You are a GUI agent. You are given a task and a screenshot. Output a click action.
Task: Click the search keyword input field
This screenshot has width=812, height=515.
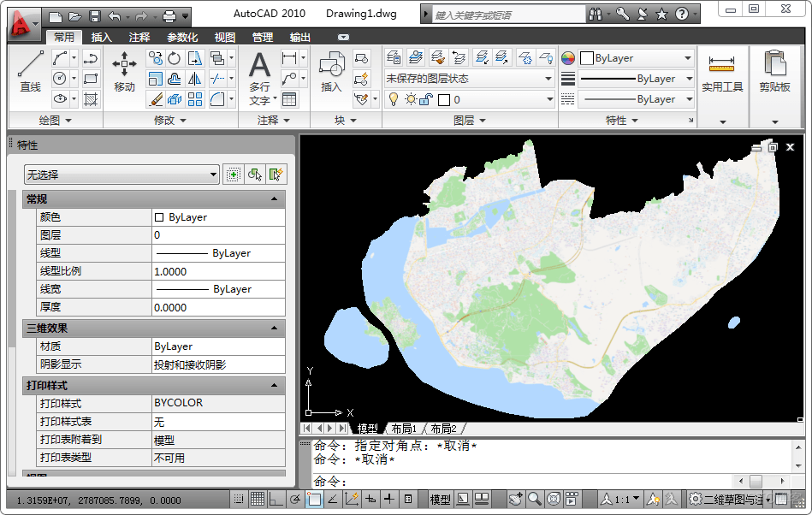pyautogui.click(x=505, y=15)
